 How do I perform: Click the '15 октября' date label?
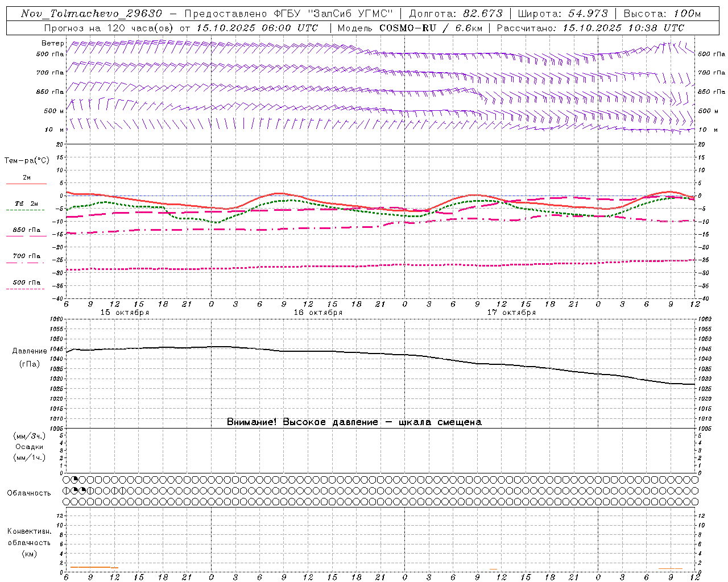point(125,313)
